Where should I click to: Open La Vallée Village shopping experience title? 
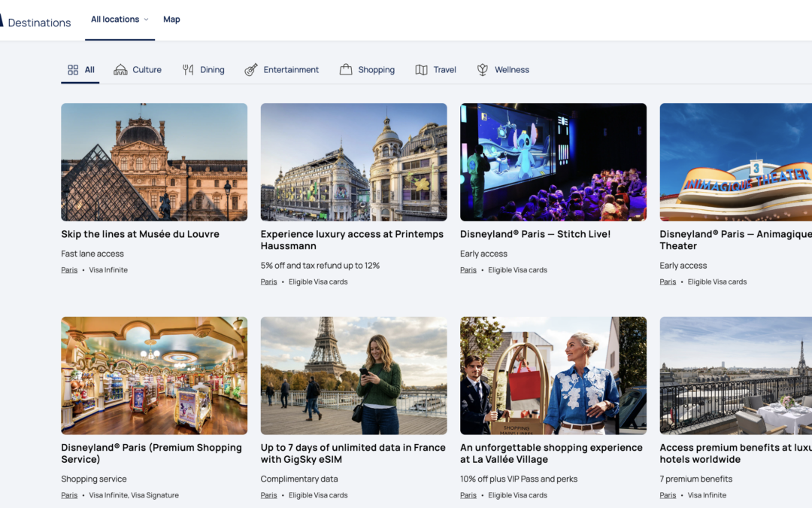click(552, 454)
